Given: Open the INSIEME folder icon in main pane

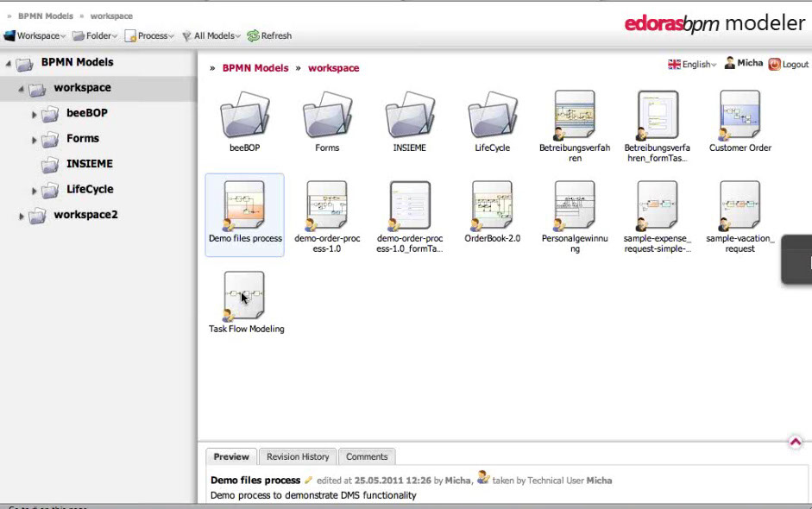Looking at the screenshot, I should (410, 115).
